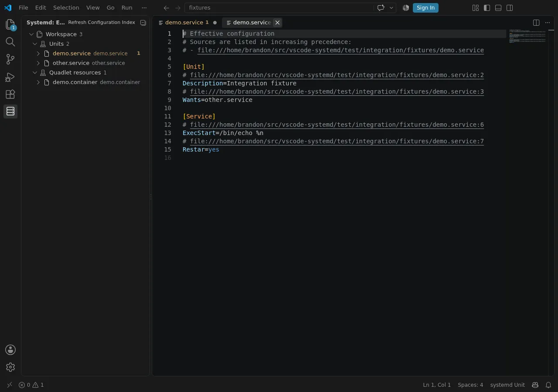
Task: Split the editor right
Action: pos(536,23)
